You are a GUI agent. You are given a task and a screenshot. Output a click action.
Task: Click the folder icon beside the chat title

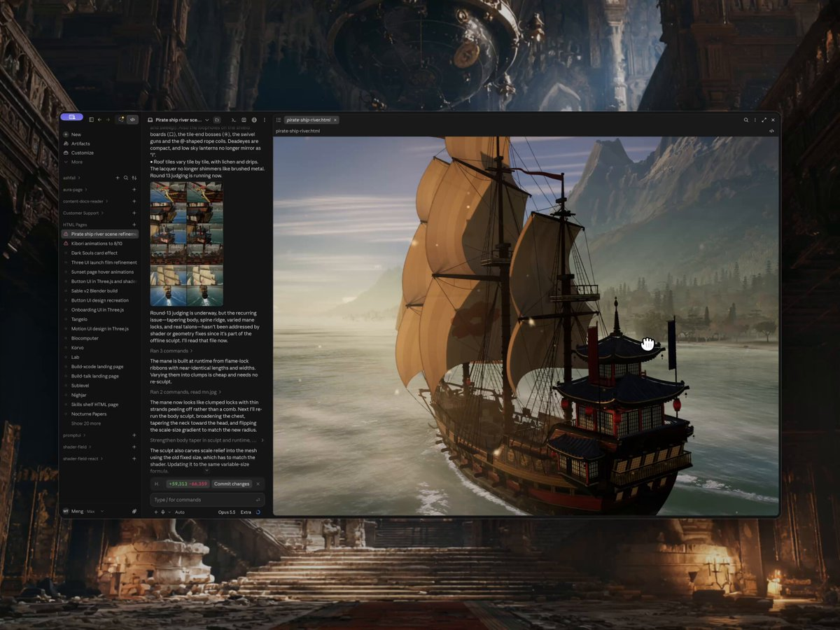tap(217, 120)
